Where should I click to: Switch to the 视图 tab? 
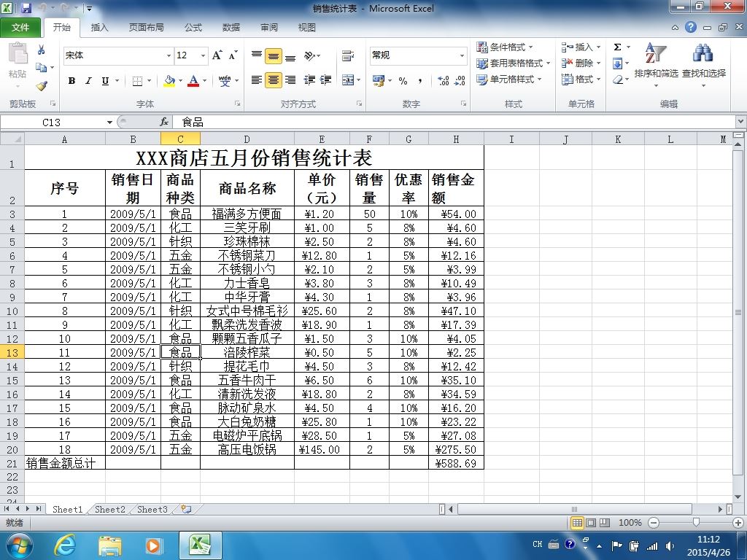(307, 28)
